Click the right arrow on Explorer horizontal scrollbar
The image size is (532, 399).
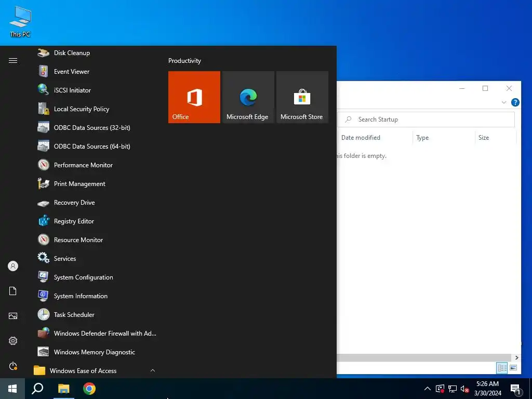click(517, 357)
